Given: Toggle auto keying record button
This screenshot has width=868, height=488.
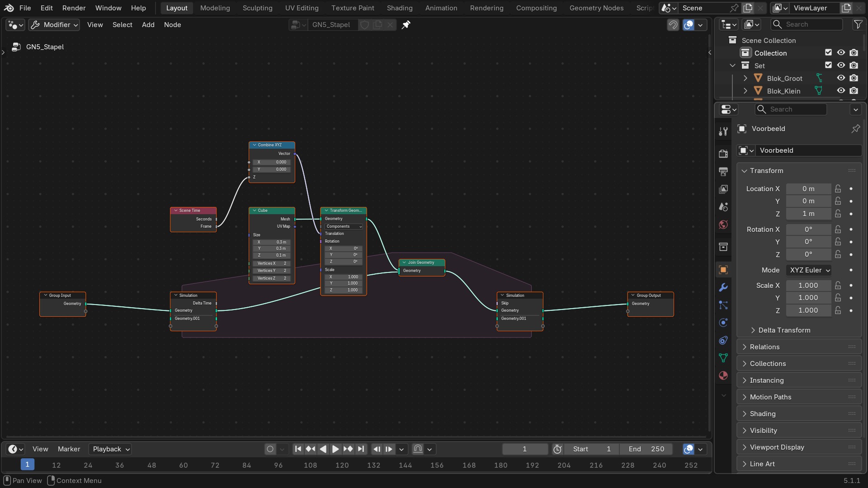Looking at the screenshot, I should click(270, 449).
